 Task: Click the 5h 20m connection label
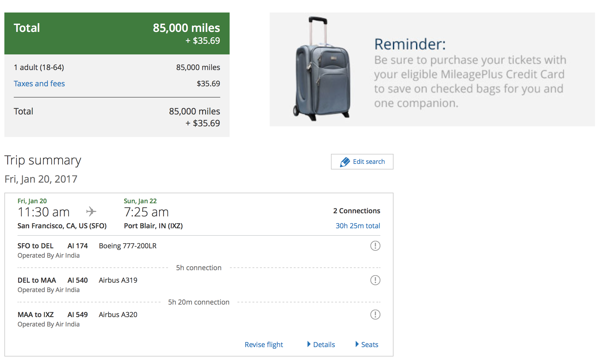coord(199,302)
